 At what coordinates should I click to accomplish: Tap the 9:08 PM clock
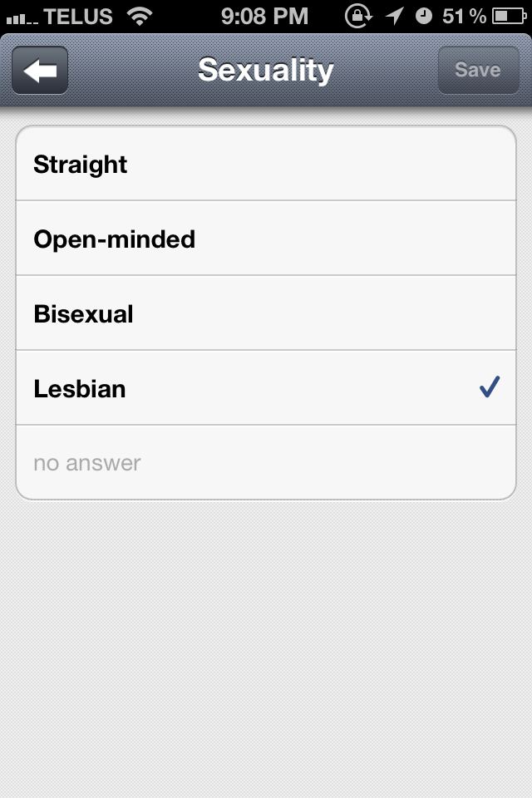point(265,15)
